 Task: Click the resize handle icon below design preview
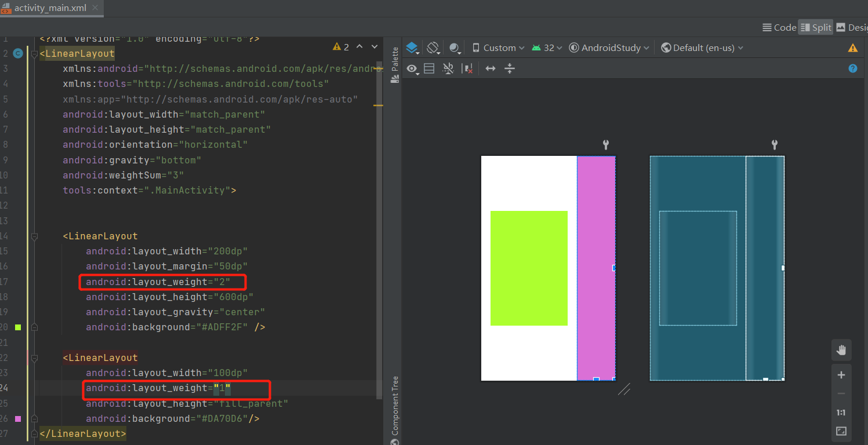pyautogui.click(x=624, y=389)
